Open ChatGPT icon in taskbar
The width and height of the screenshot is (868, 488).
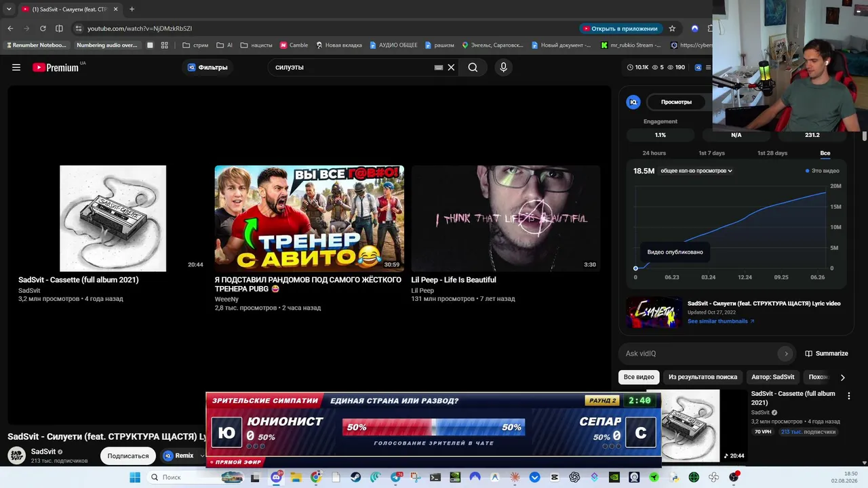[574, 477]
